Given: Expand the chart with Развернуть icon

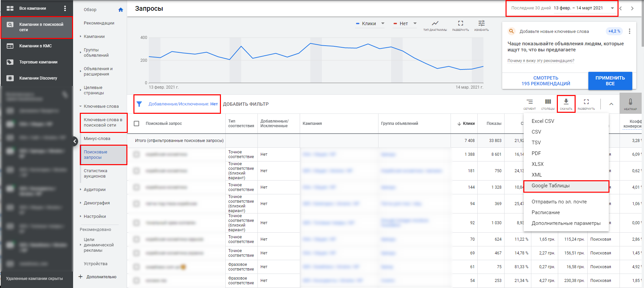Looking at the screenshot, I should tap(461, 23).
